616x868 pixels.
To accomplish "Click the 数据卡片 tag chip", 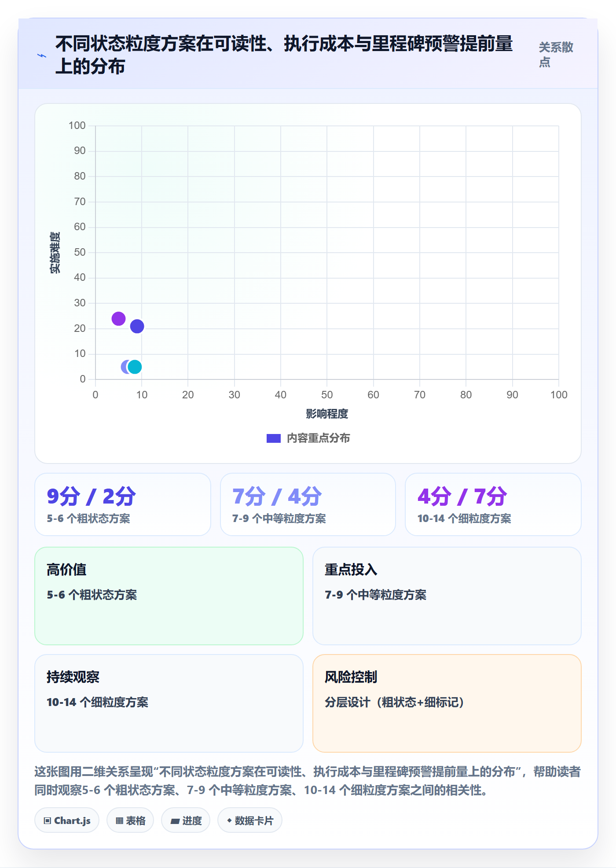I will pos(250,820).
